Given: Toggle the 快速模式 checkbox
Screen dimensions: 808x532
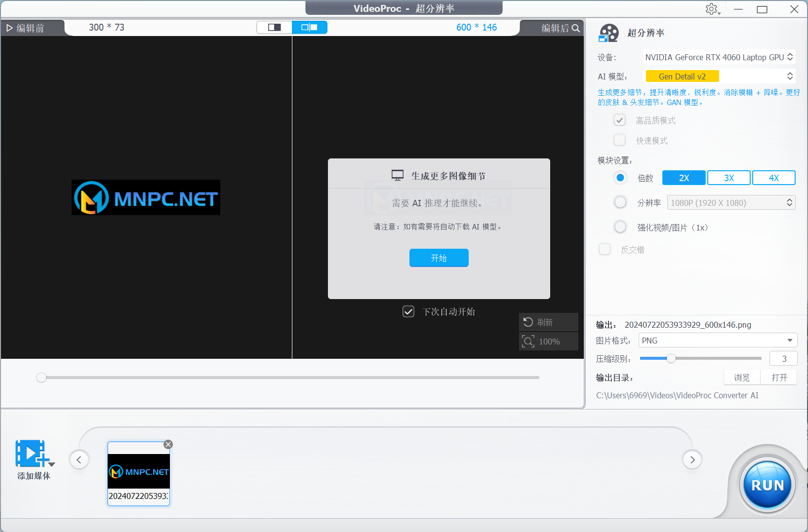Looking at the screenshot, I should 619,140.
